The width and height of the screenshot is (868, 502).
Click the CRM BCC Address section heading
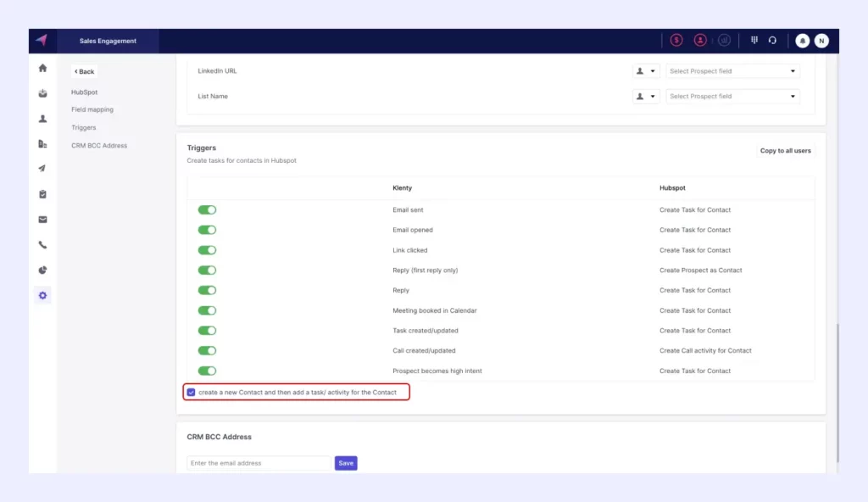[220, 437]
